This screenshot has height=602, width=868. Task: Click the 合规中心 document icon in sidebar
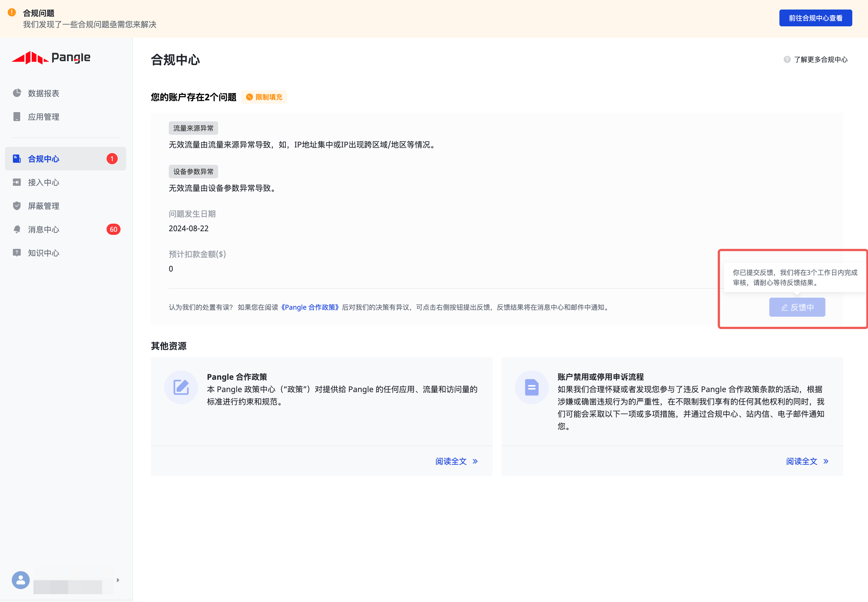point(17,158)
